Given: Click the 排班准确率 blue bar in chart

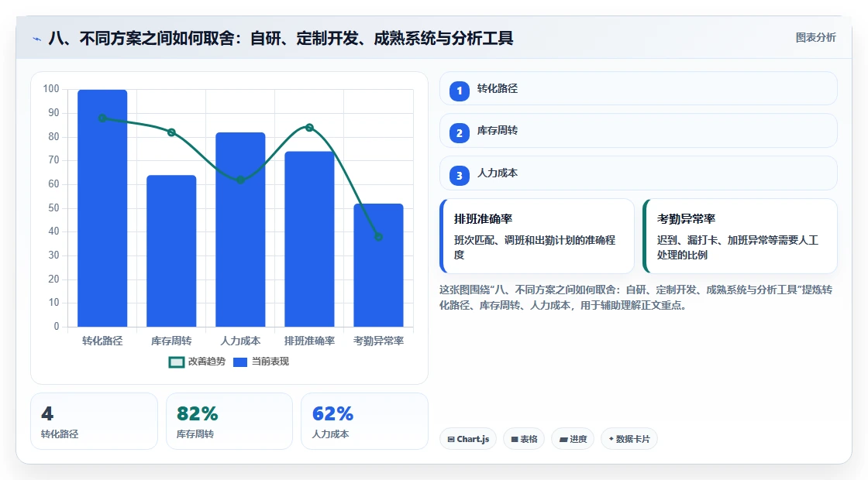Looking at the screenshot, I should [309, 239].
